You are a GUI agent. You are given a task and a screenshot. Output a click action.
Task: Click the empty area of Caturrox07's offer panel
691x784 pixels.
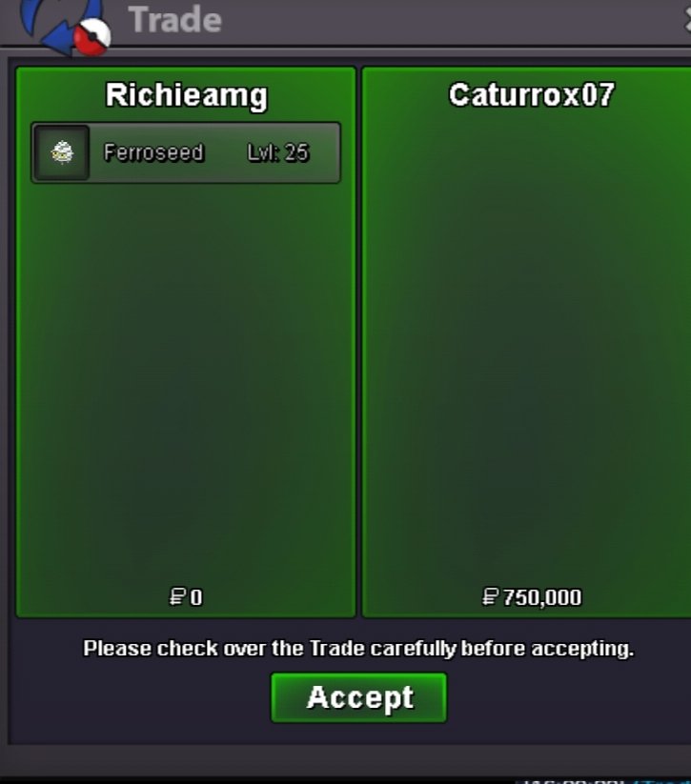click(528, 350)
